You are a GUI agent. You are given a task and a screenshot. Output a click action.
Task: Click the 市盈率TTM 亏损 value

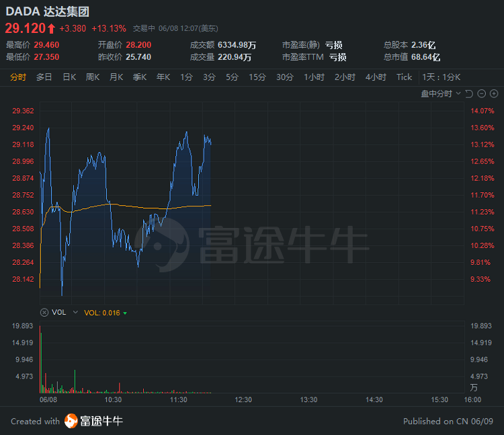(337, 57)
